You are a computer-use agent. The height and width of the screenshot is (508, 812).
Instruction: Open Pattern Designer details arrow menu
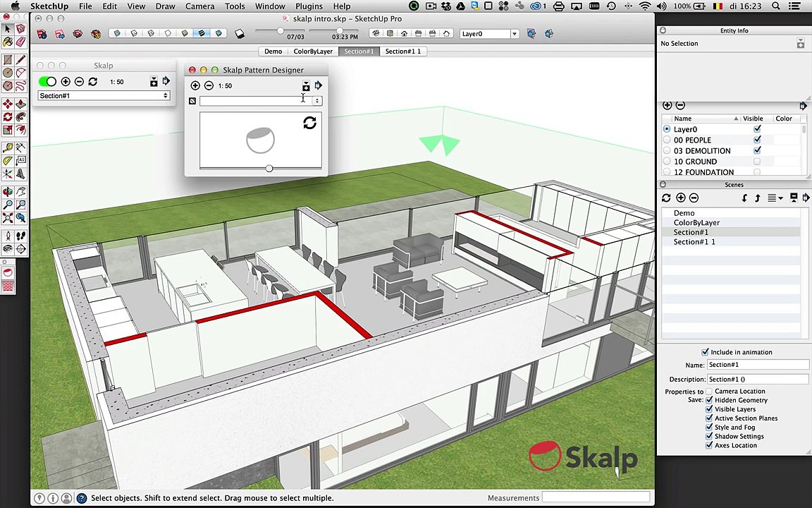(x=319, y=85)
